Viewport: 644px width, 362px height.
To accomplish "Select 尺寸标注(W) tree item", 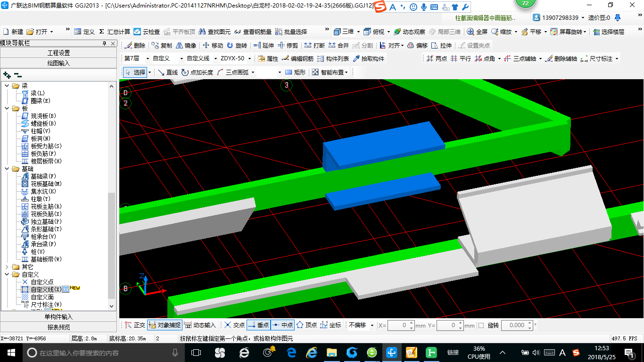I will [x=46, y=304].
